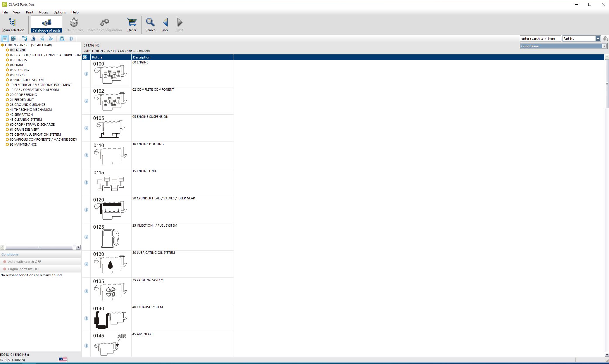This screenshot has height=364, width=609.
Task: Expand the 12 CAB / OPERATOR'S PLATFORM node
Action: 7,90
